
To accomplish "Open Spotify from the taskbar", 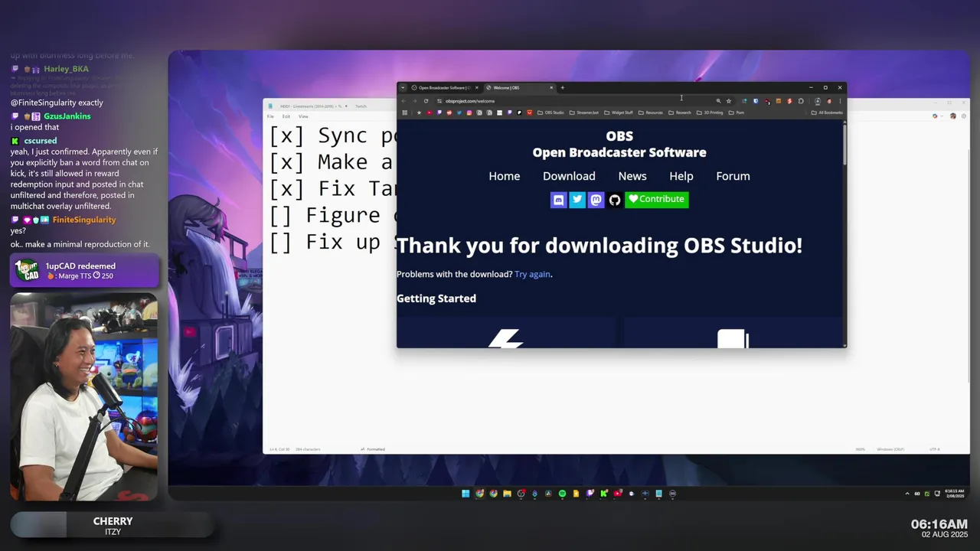I will coord(563,494).
